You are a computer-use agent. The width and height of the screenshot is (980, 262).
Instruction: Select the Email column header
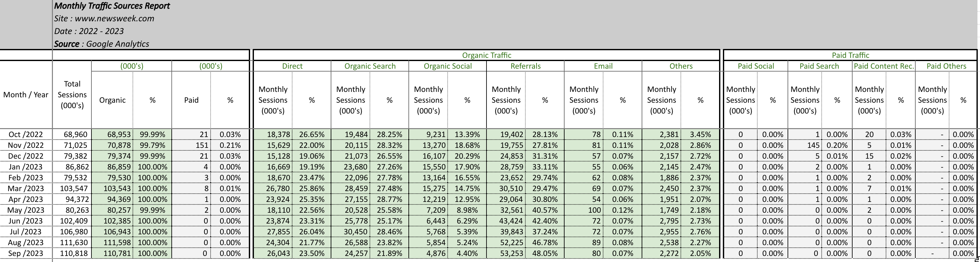(x=603, y=66)
